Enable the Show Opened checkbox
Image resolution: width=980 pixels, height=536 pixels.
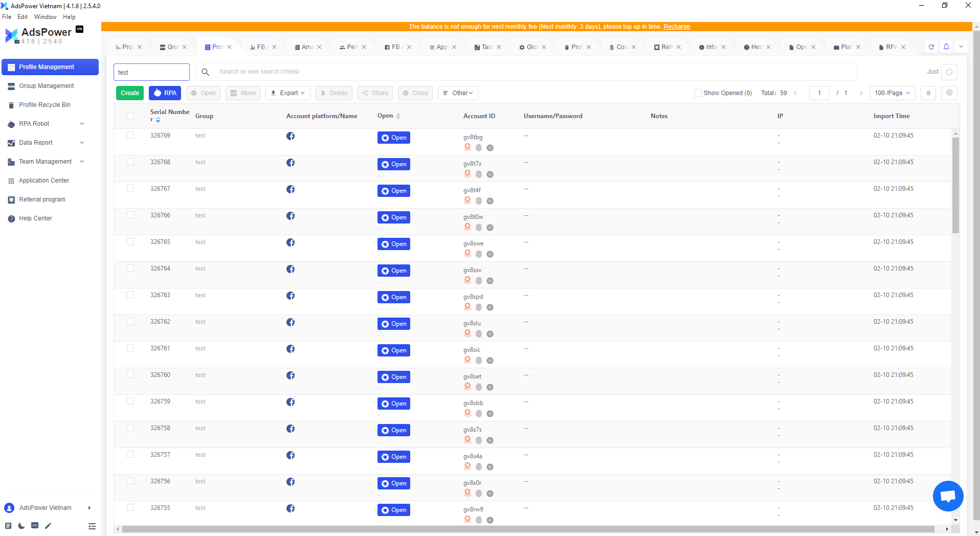click(x=698, y=93)
